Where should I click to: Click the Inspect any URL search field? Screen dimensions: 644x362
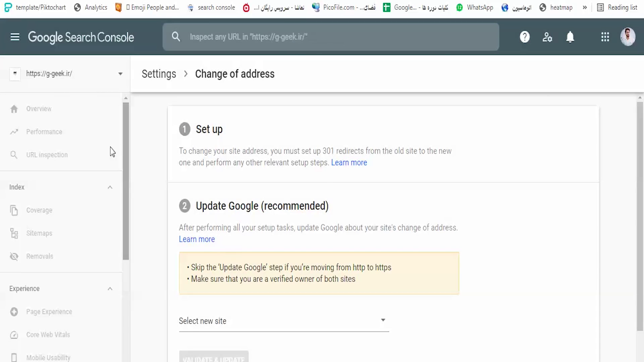click(x=330, y=37)
